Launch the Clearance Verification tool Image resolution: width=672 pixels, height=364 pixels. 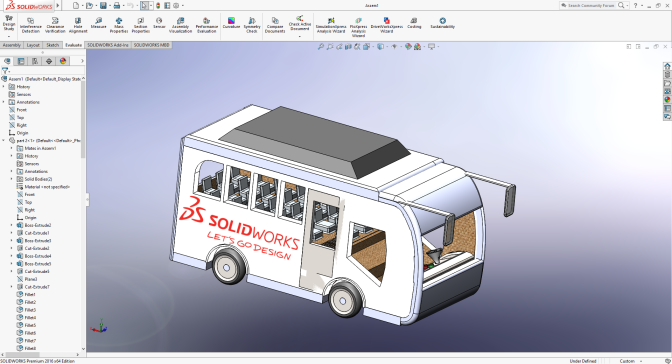pyautogui.click(x=55, y=25)
